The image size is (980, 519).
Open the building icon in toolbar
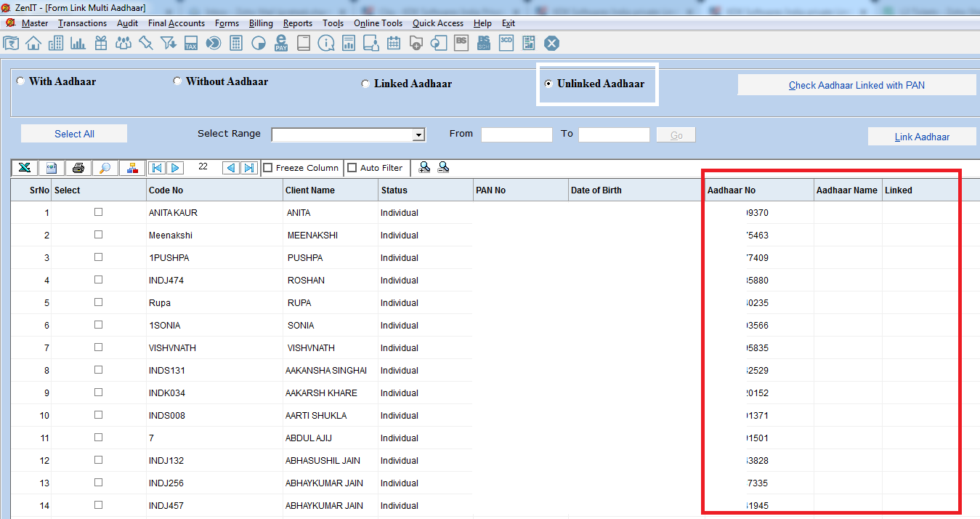pos(56,43)
